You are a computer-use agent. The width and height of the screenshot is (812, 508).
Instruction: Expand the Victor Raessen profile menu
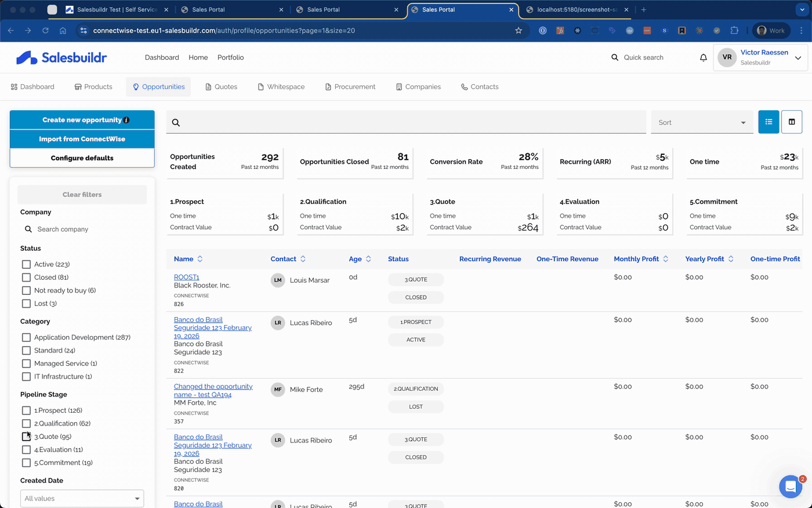tap(798, 57)
